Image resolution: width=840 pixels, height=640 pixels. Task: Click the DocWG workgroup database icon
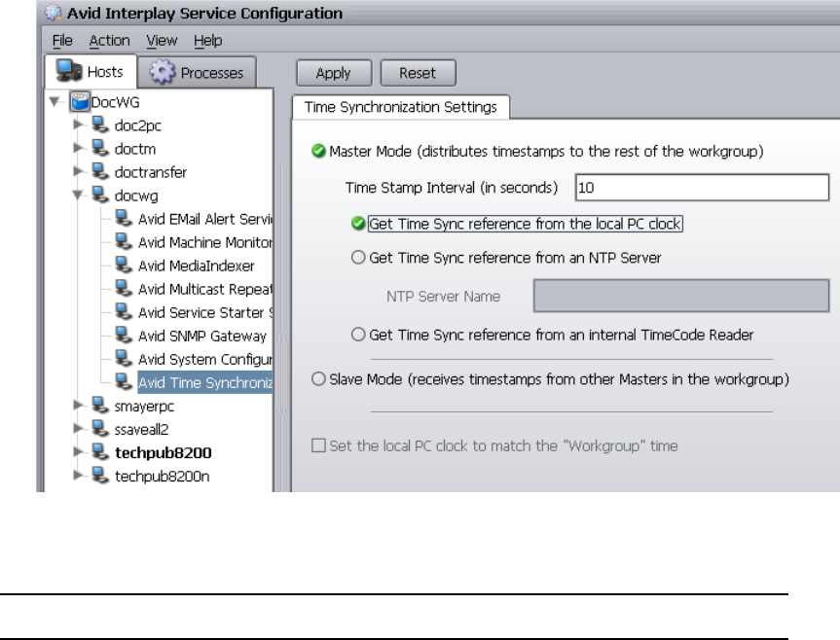[80, 102]
